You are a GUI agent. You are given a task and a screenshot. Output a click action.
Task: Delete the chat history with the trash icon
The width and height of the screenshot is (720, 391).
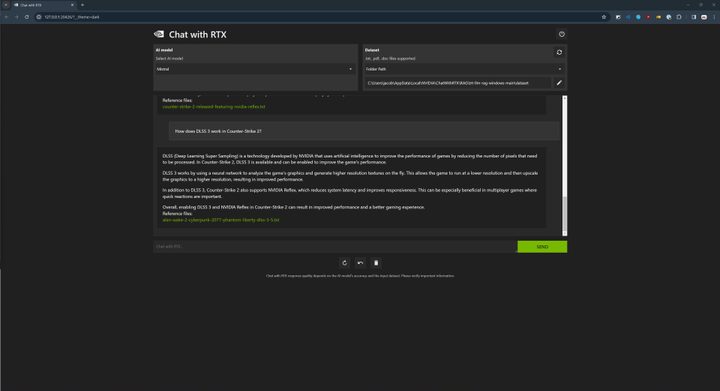[x=376, y=263]
